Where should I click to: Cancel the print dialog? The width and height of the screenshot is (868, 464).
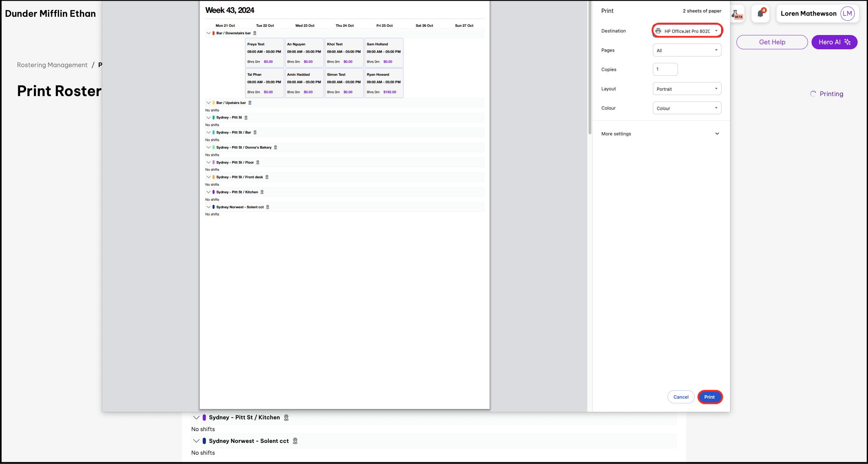681,397
